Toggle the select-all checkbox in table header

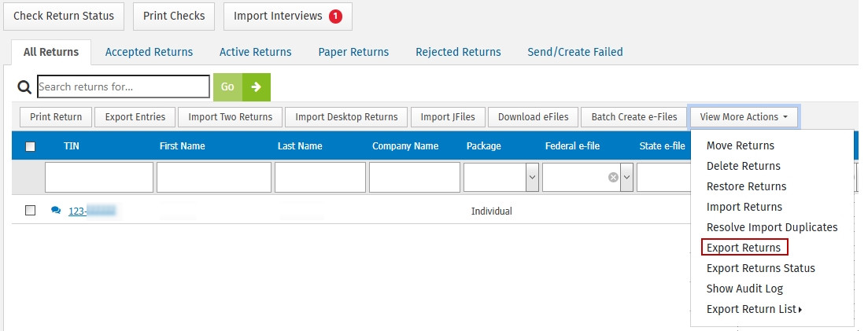click(x=31, y=147)
